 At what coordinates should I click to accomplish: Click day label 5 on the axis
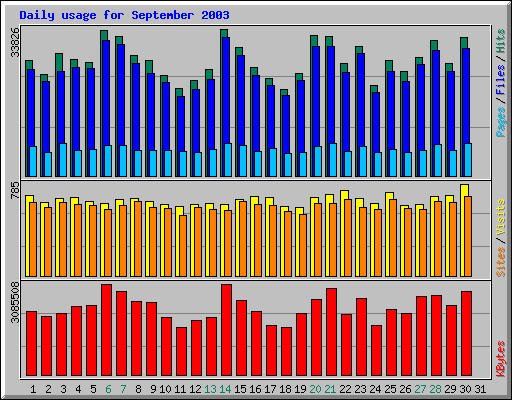point(93,389)
